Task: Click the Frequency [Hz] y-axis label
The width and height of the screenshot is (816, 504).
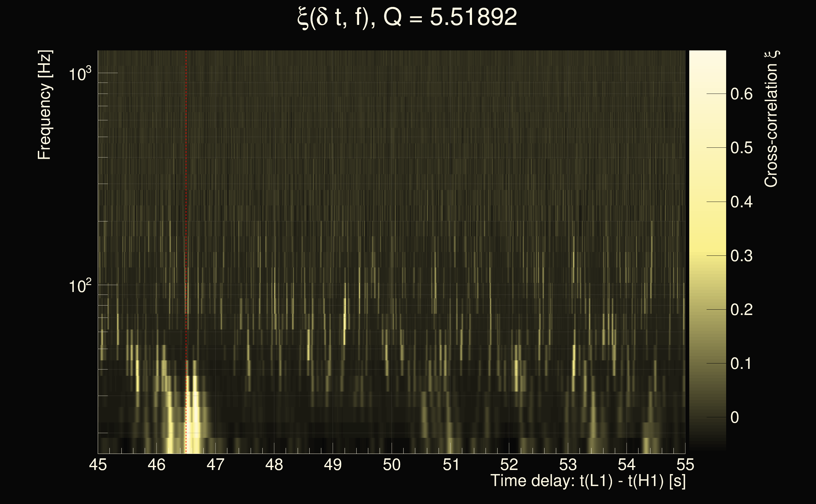Action: pyautogui.click(x=45, y=105)
